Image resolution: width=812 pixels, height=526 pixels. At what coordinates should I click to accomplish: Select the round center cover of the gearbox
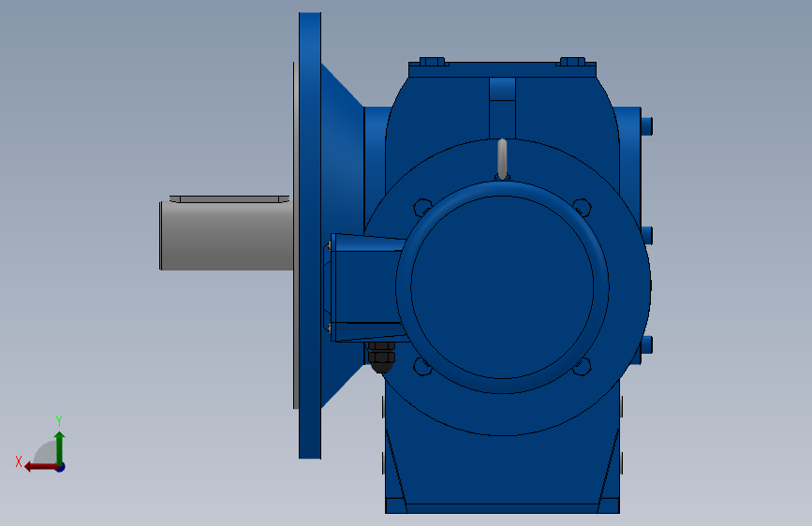(x=502, y=287)
